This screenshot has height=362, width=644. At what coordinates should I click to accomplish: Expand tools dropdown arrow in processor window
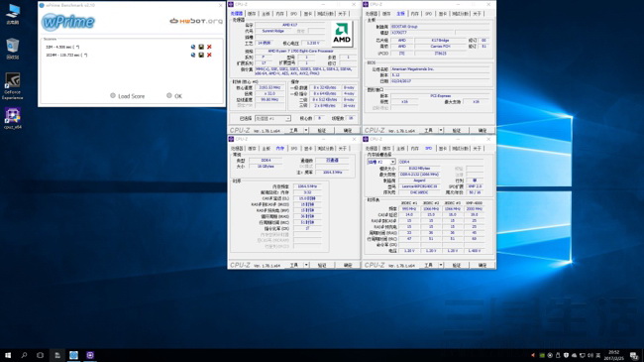click(306, 130)
